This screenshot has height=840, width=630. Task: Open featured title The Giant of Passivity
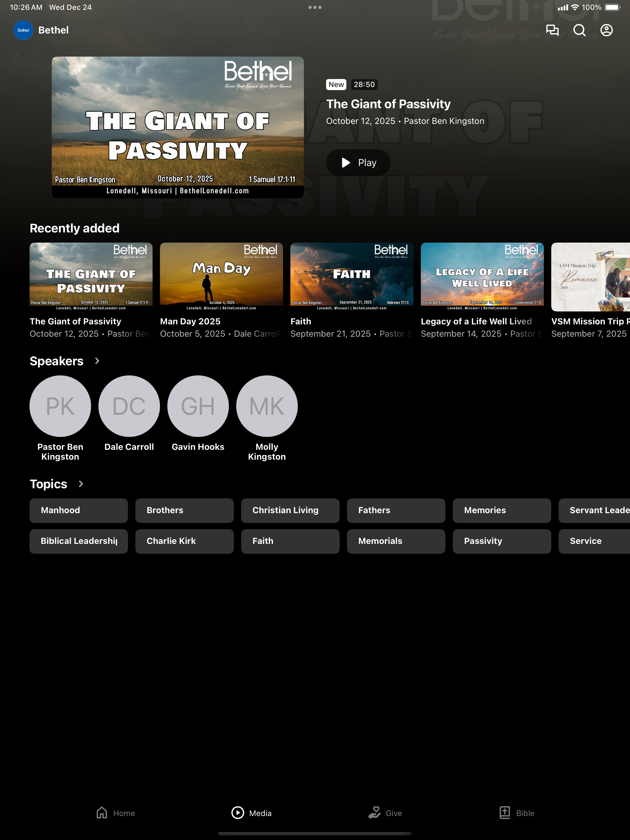388,104
